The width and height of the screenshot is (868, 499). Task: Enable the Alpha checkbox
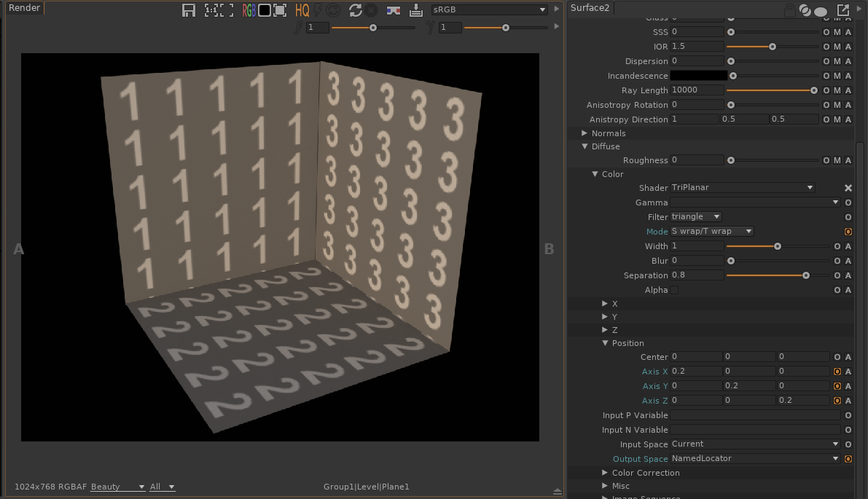click(674, 290)
